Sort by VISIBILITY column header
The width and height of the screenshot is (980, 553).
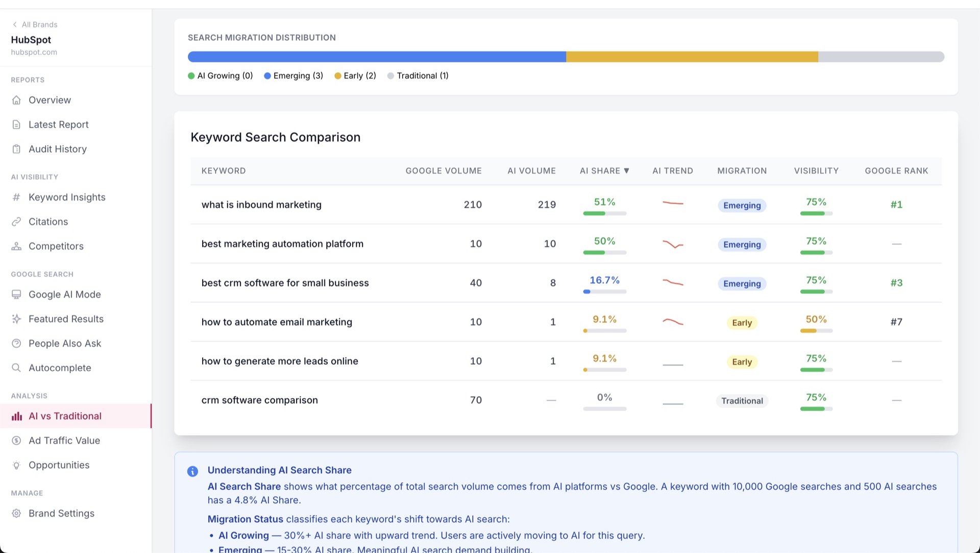point(816,171)
